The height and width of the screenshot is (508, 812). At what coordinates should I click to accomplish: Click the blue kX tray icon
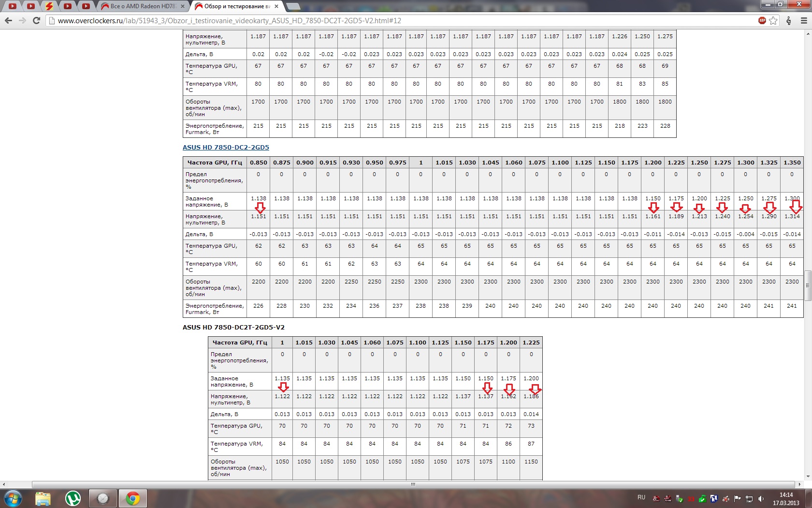[714, 499]
